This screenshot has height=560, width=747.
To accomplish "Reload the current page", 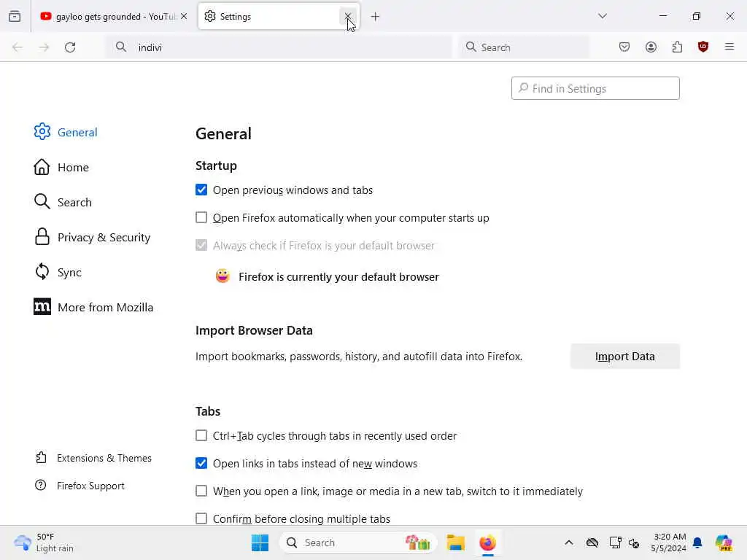I will [70, 47].
